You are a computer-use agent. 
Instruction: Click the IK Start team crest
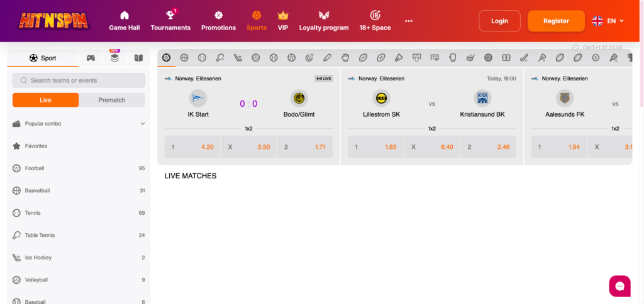[198, 99]
